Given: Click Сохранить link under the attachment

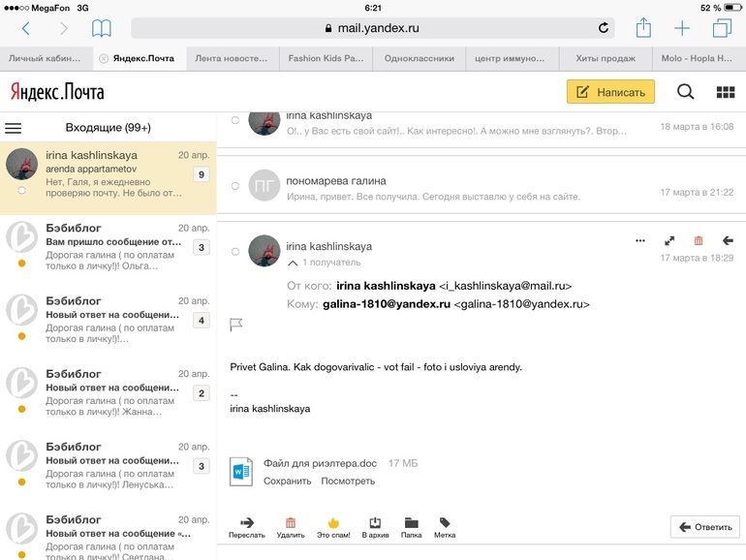Looking at the screenshot, I should point(287,481).
